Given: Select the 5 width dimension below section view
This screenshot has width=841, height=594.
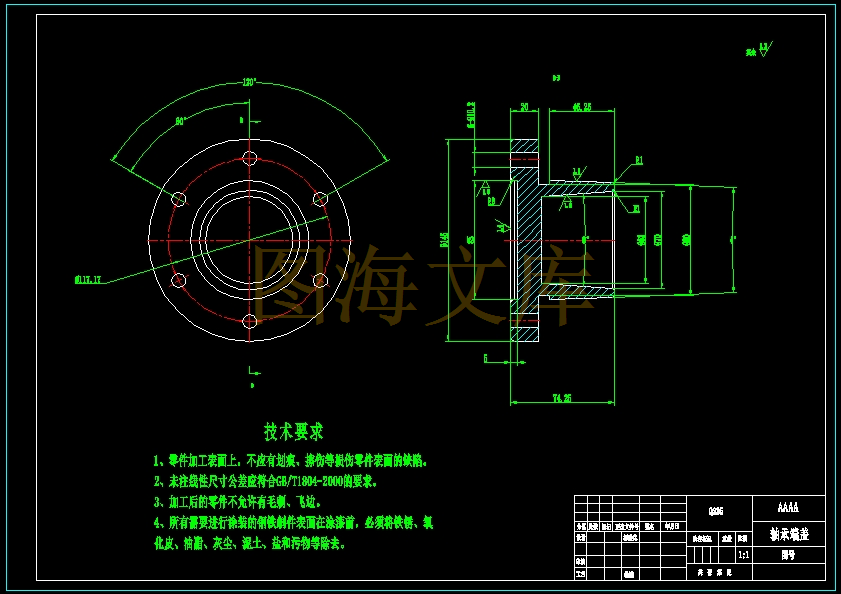Looking at the screenshot, I should point(486,358).
